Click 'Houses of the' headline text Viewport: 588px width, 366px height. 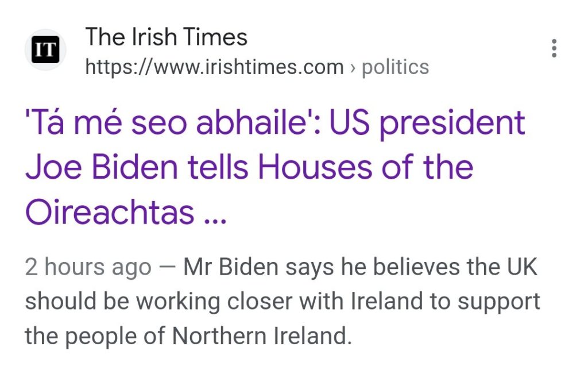coord(365,167)
